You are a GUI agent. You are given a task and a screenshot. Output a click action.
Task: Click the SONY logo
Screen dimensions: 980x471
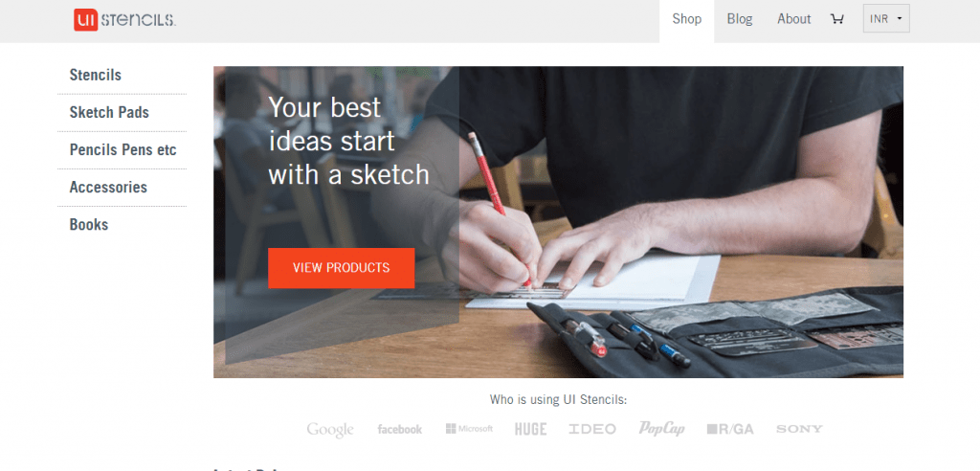click(799, 429)
